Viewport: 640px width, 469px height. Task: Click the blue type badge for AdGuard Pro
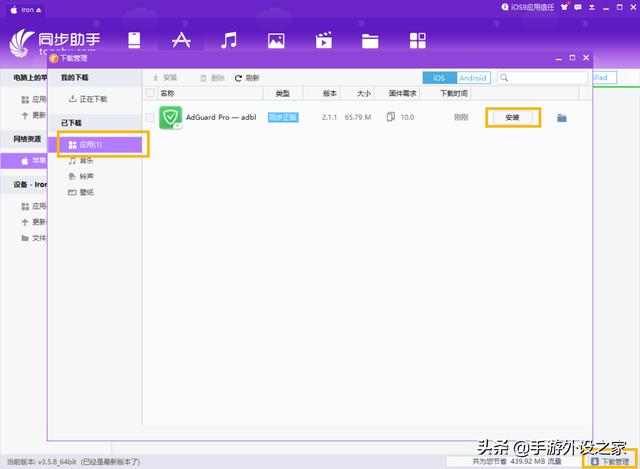(283, 118)
